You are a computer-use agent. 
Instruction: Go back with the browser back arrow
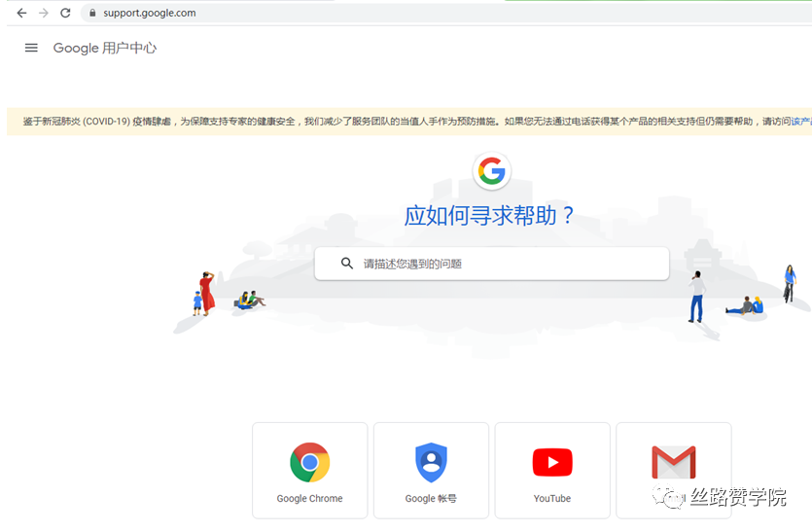(x=21, y=13)
